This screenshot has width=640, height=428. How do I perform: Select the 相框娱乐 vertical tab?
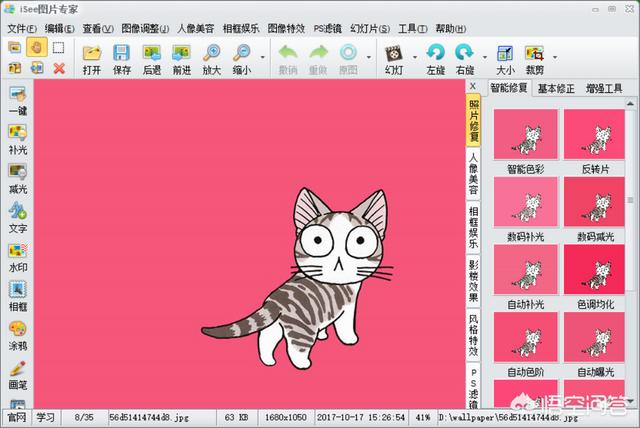(x=473, y=227)
